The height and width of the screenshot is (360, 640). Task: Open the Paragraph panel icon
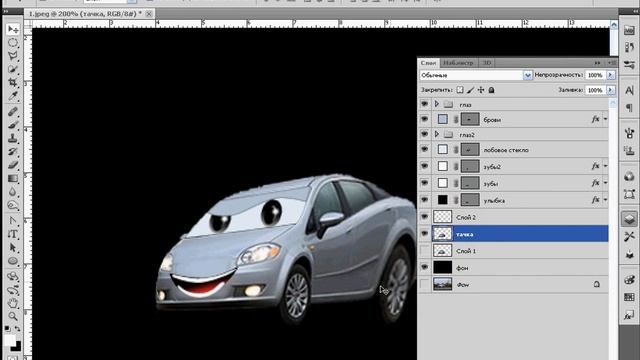tap(629, 108)
